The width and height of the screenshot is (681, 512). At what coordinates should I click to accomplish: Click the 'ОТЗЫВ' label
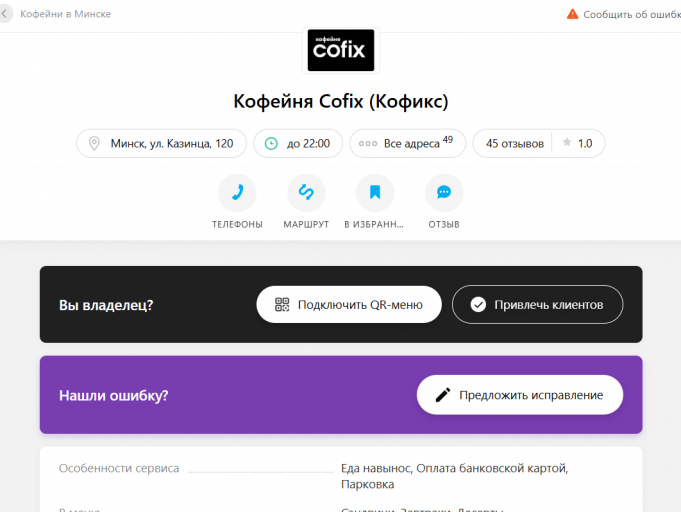coord(444,225)
